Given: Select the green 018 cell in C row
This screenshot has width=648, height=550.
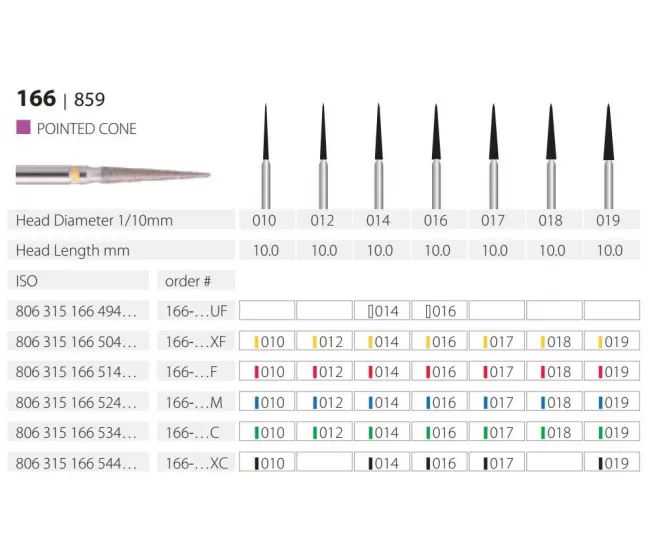Looking at the screenshot, I should (x=554, y=432).
